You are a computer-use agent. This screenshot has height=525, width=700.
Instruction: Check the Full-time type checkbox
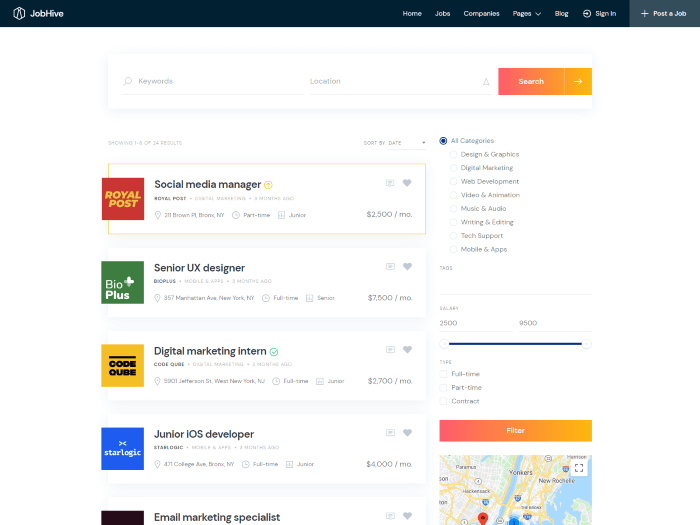click(x=443, y=374)
